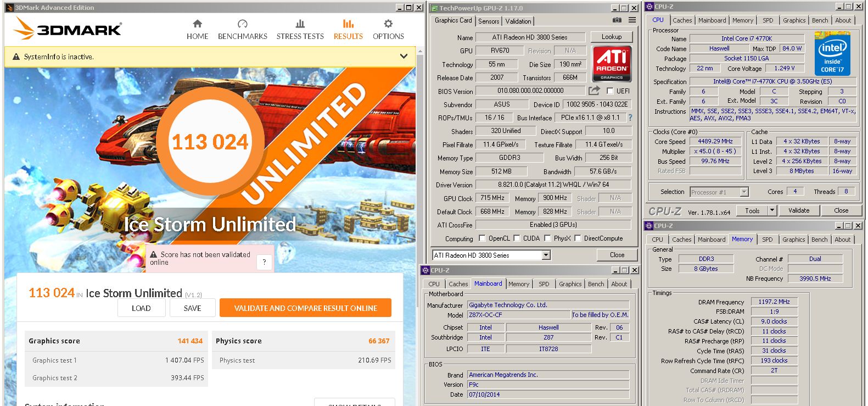Click the Driver Version field in GPU-Z
This screenshot has width=868, height=406.
tap(553, 185)
